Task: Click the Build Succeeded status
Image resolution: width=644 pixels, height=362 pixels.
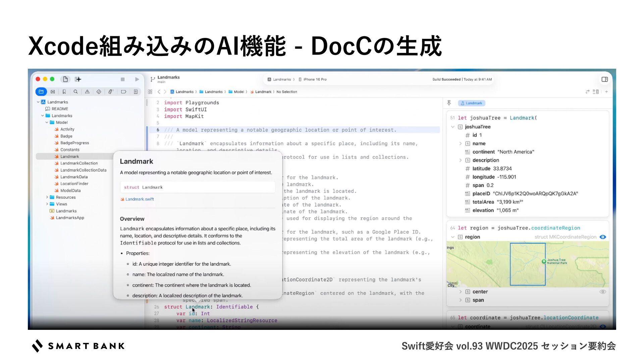Action: coord(462,79)
